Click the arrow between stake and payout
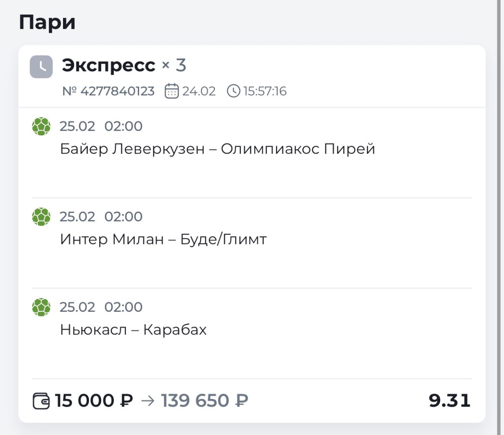This screenshot has width=504, height=435. pos(148,401)
